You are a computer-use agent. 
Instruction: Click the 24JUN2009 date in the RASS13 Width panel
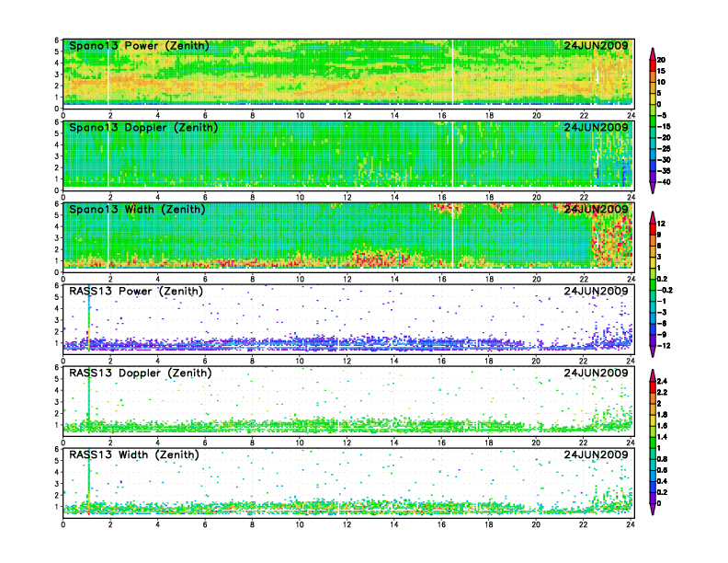pos(596,455)
